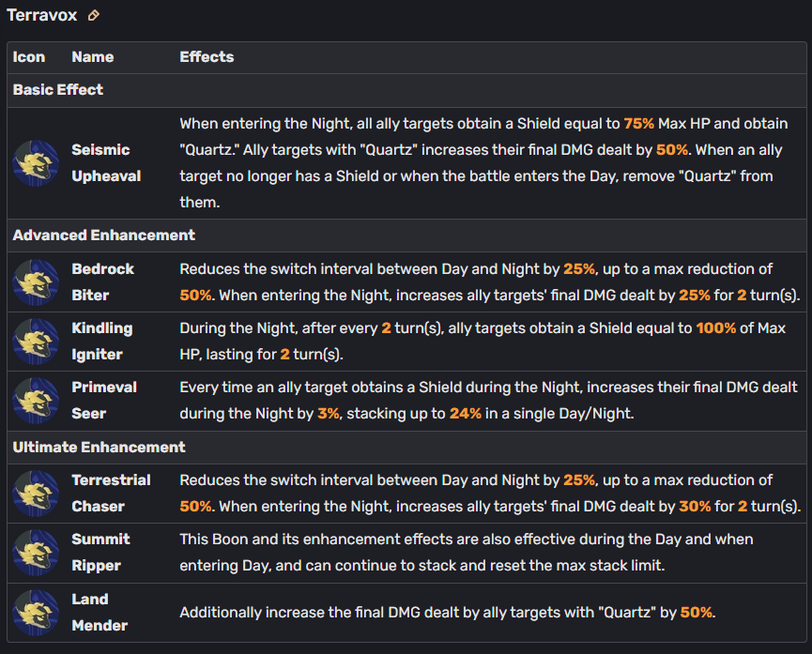812x654 pixels.
Task: Click the Land Mender name text
Action: click(x=100, y=613)
